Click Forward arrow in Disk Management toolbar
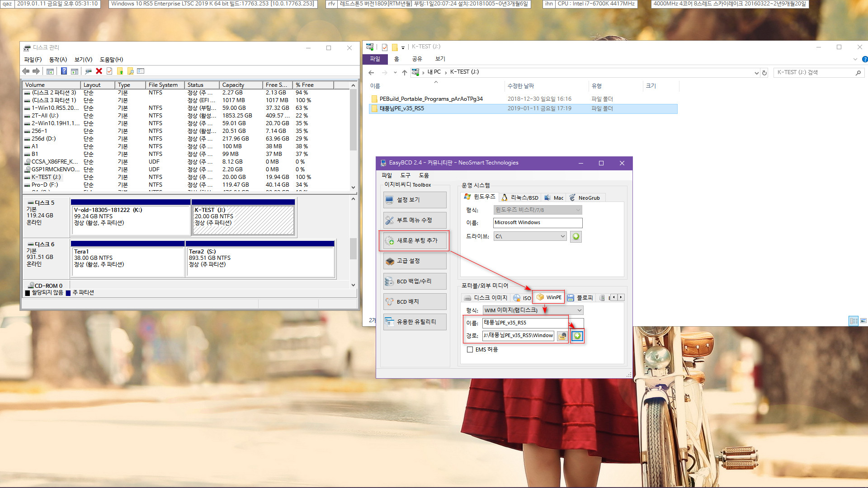Viewport: 868px width, 488px height. [36, 71]
